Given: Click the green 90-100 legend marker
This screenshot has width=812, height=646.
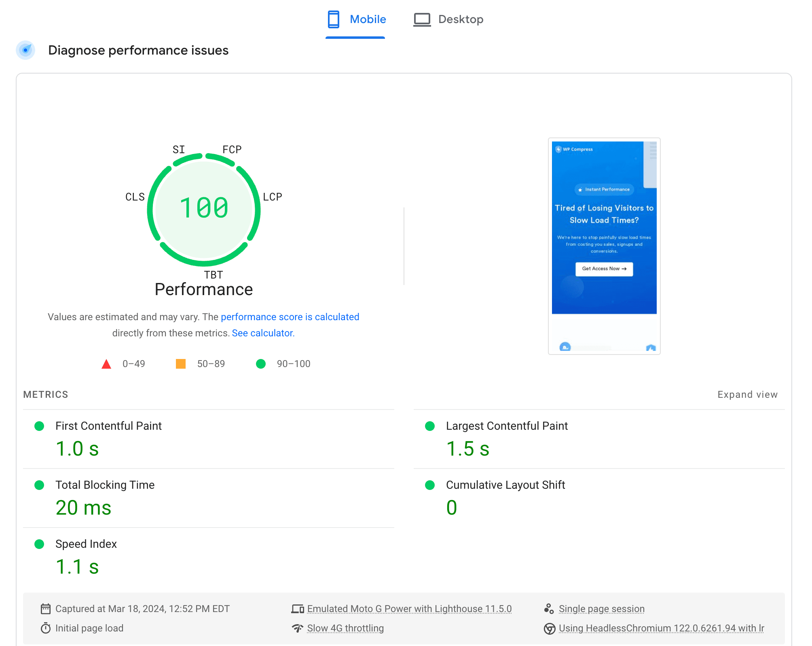Looking at the screenshot, I should (x=260, y=363).
